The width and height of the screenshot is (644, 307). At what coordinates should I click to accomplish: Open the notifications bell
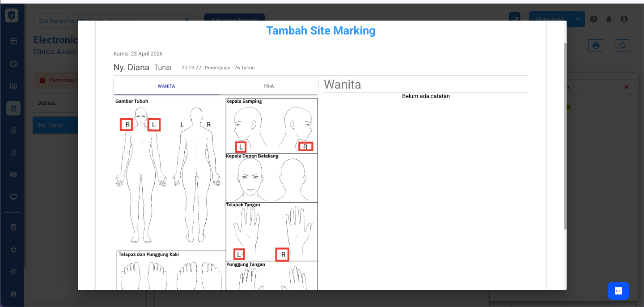click(x=609, y=19)
